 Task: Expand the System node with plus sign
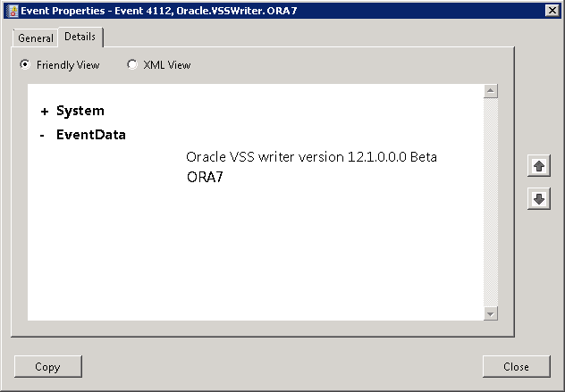click(45, 112)
